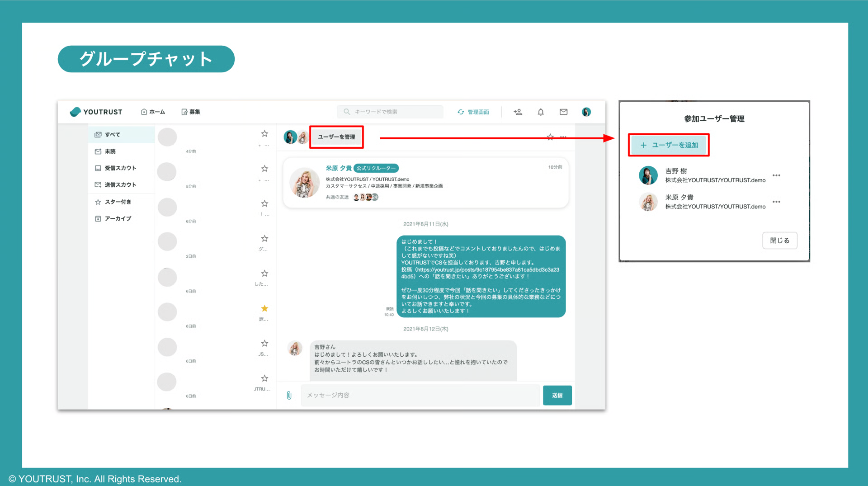Open 管理画面 via the sync icon link
The width and height of the screenshot is (868, 486).
tap(474, 112)
